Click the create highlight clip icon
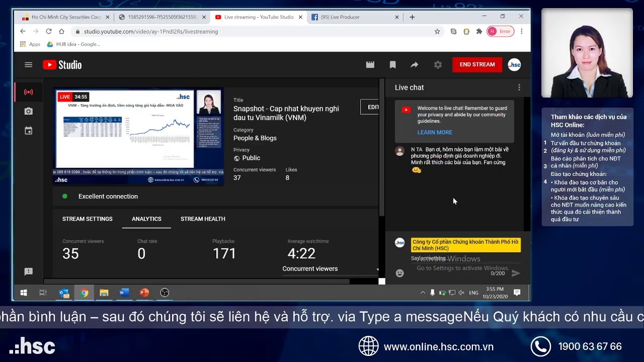 [x=370, y=65]
